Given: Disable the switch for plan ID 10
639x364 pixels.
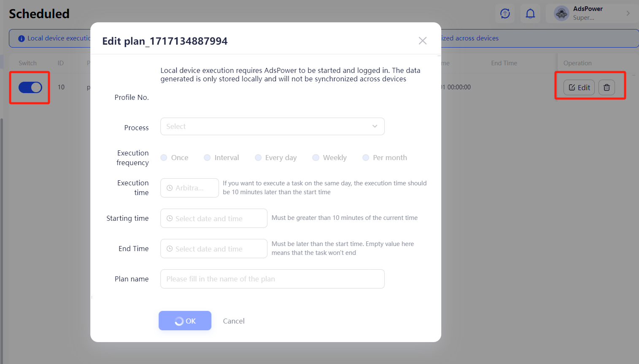Looking at the screenshot, I should pos(29,87).
